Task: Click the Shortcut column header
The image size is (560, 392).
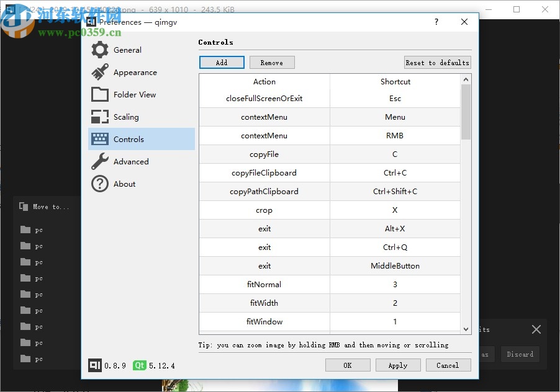Action: click(395, 82)
